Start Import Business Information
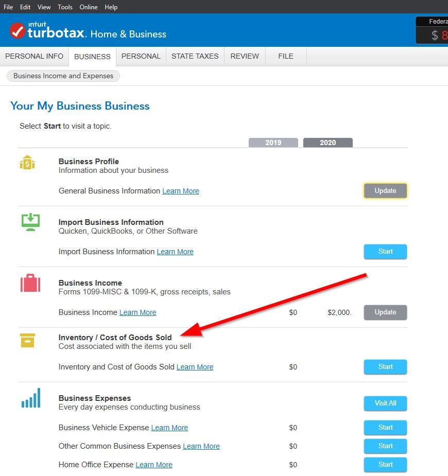Viewport: 448px width, 476px height. pos(385,251)
